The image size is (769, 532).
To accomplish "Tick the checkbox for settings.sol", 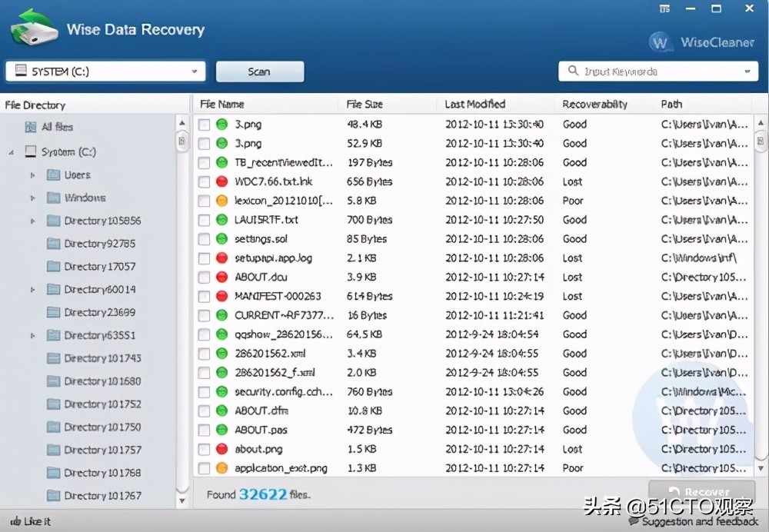I will (x=204, y=239).
